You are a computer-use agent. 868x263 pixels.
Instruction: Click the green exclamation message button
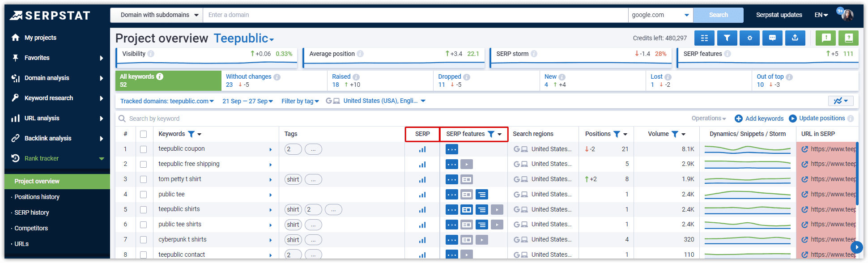coord(826,38)
